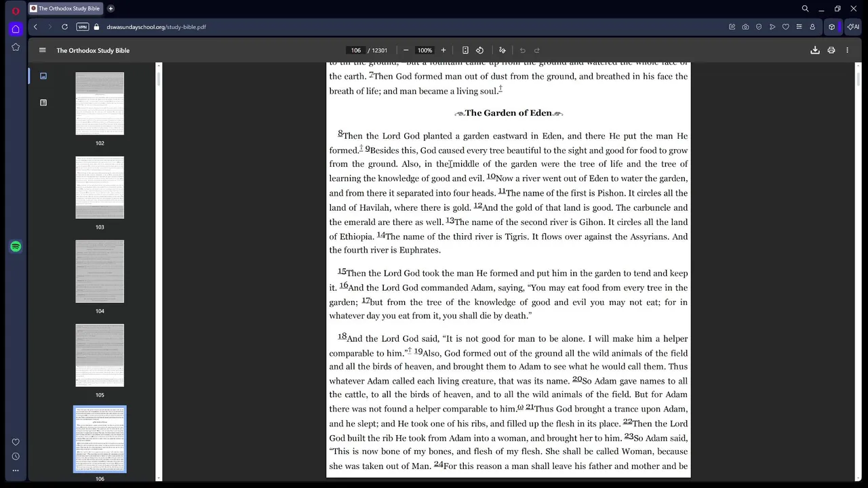Reload the study-bible.pdf page

click(x=64, y=27)
